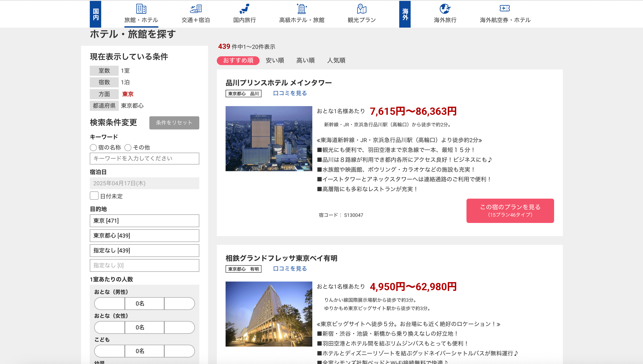The image size is (643, 364).
Task: Click the 交通＋宿泊 train icon
Action: pyautogui.click(x=196, y=9)
